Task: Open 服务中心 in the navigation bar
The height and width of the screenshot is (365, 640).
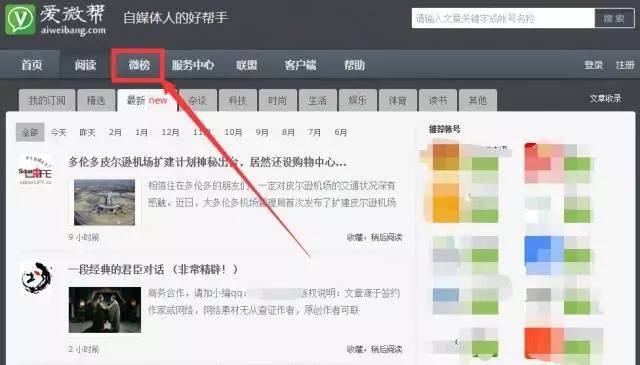Action: (x=193, y=65)
